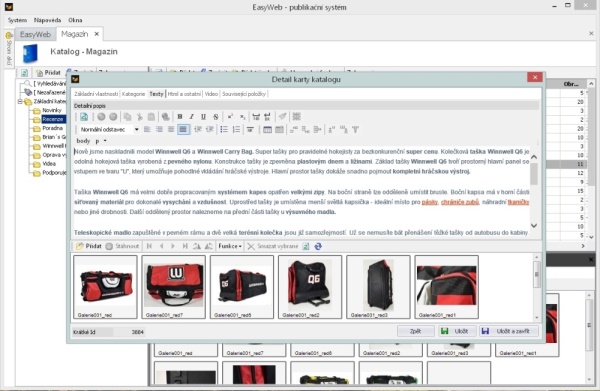Click the paste icon in editor toolbar
The image size is (600, 391).
[x=152, y=117]
